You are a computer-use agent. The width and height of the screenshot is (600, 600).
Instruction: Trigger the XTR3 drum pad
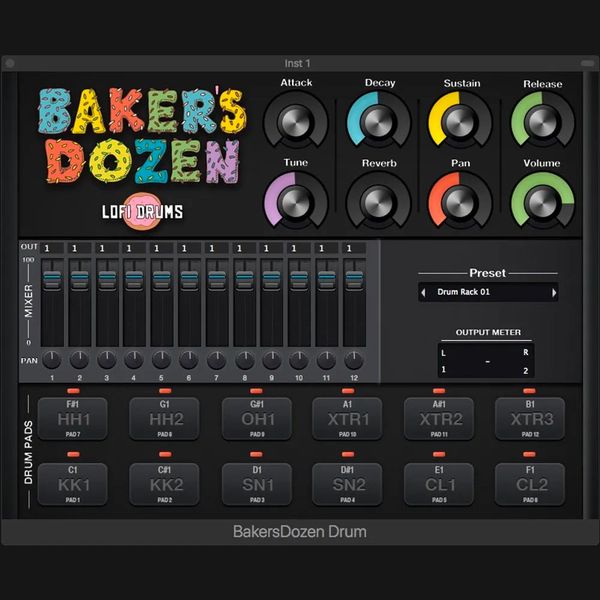[x=530, y=419]
